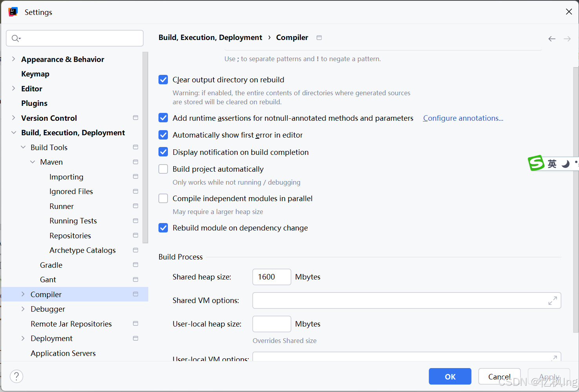Click the IntelliJ IDEA logo in the title bar

point(13,11)
